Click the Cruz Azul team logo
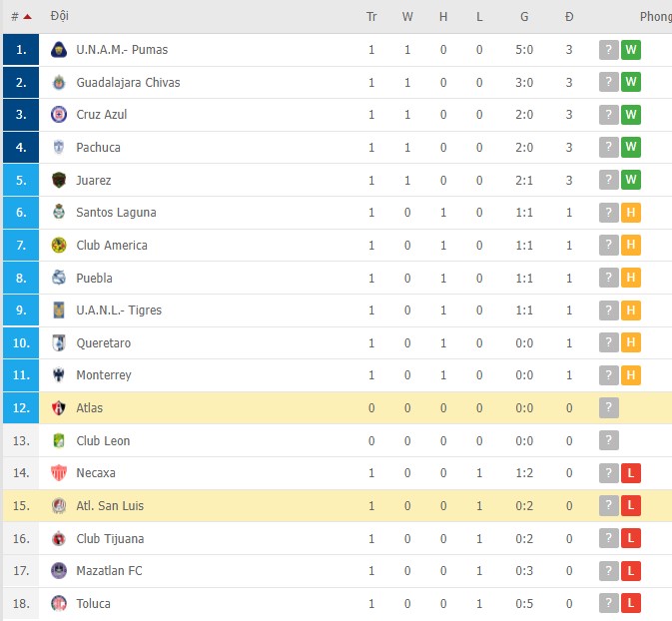Image resolution: width=672 pixels, height=621 pixels. click(x=59, y=114)
